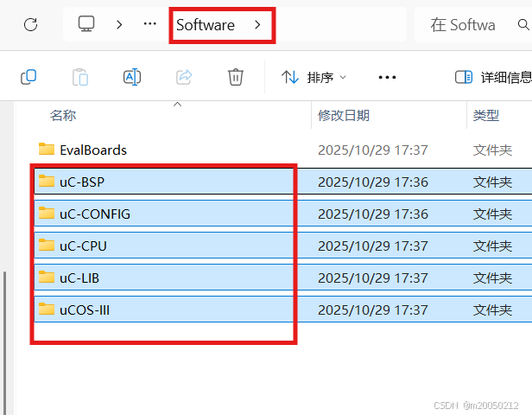
Task: Open the 排序 sort dropdown
Action: click(313, 78)
